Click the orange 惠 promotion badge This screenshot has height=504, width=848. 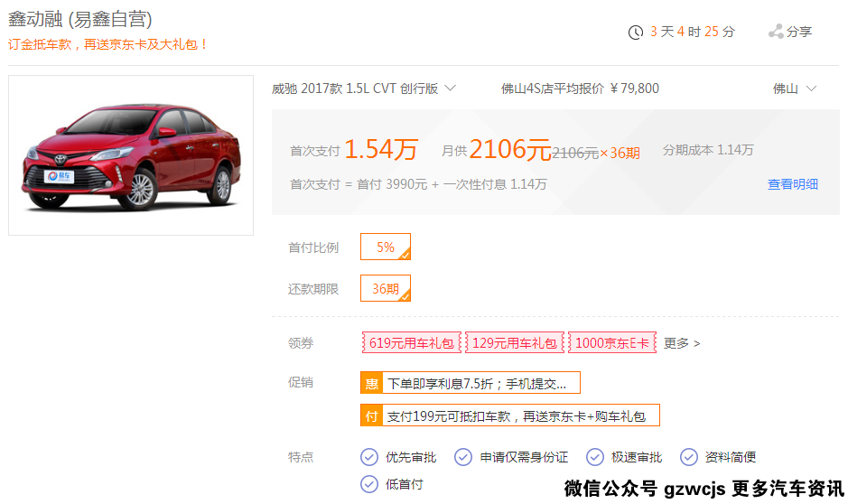coord(372,383)
